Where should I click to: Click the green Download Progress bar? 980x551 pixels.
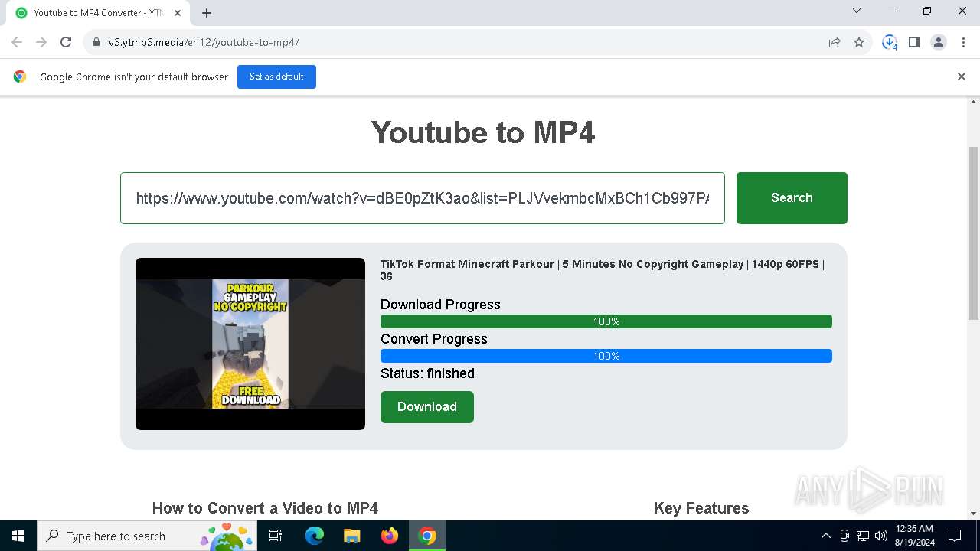click(606, 321)
